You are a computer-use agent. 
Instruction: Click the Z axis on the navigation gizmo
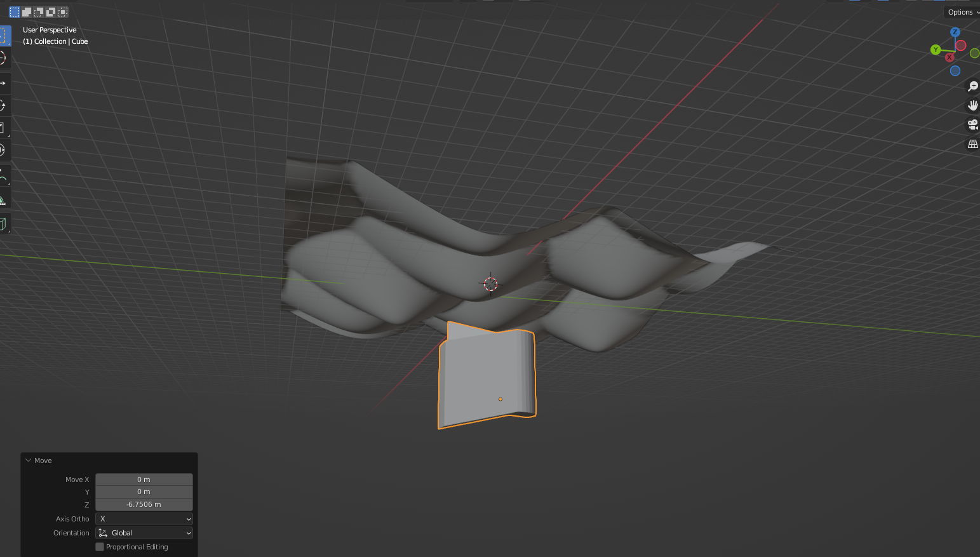[955, 32]
